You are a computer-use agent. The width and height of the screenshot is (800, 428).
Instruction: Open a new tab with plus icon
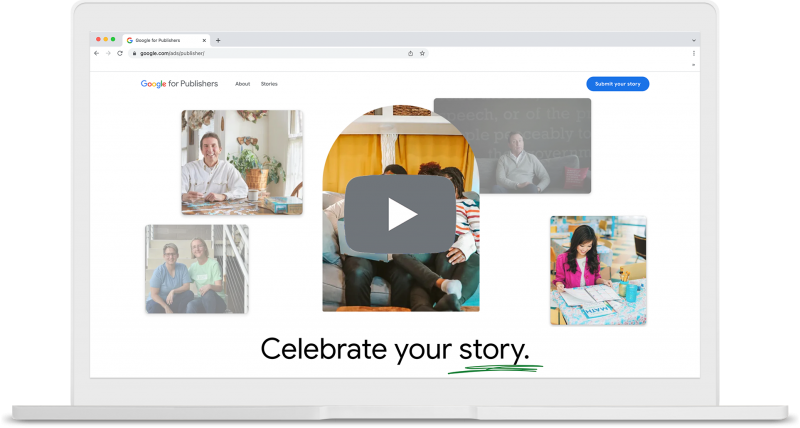pos(218,40)
